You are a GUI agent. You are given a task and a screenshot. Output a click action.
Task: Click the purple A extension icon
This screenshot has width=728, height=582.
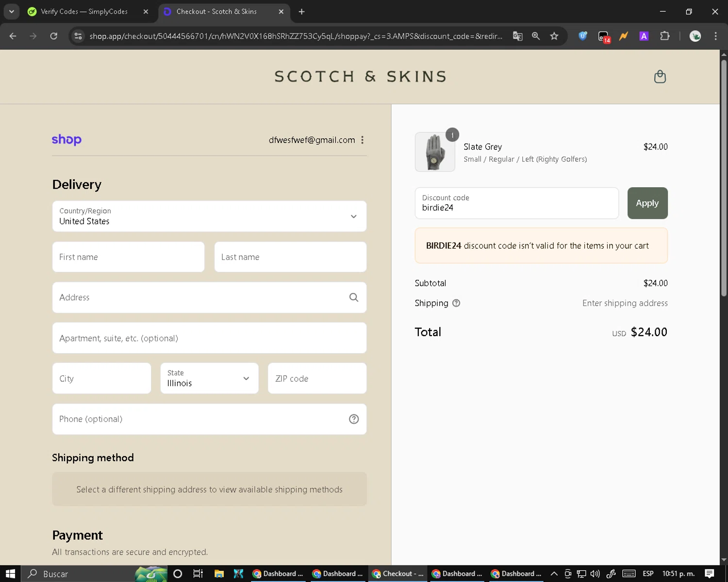644,36
